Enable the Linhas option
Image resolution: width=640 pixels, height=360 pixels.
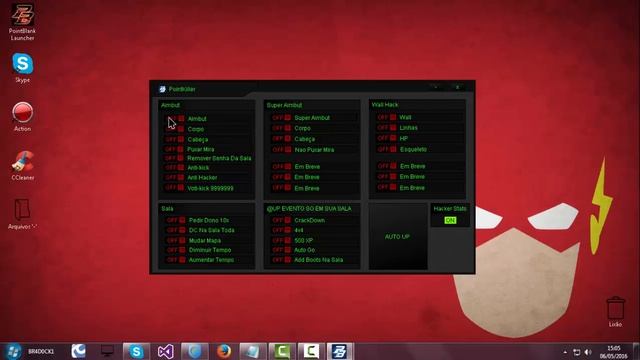(387, 128)
